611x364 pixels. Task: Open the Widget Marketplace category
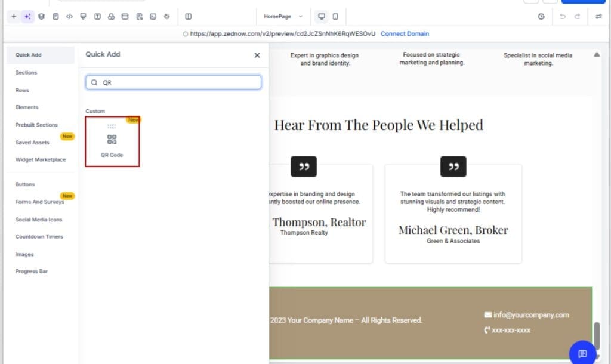pos(41,159)
